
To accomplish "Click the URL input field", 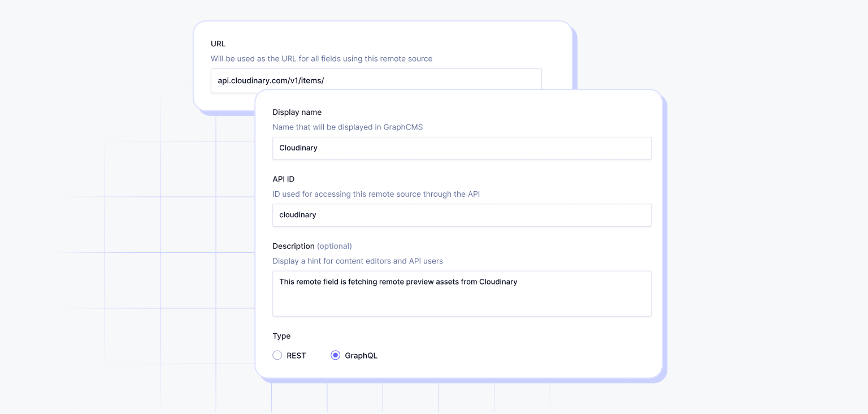I will [376, 80].
